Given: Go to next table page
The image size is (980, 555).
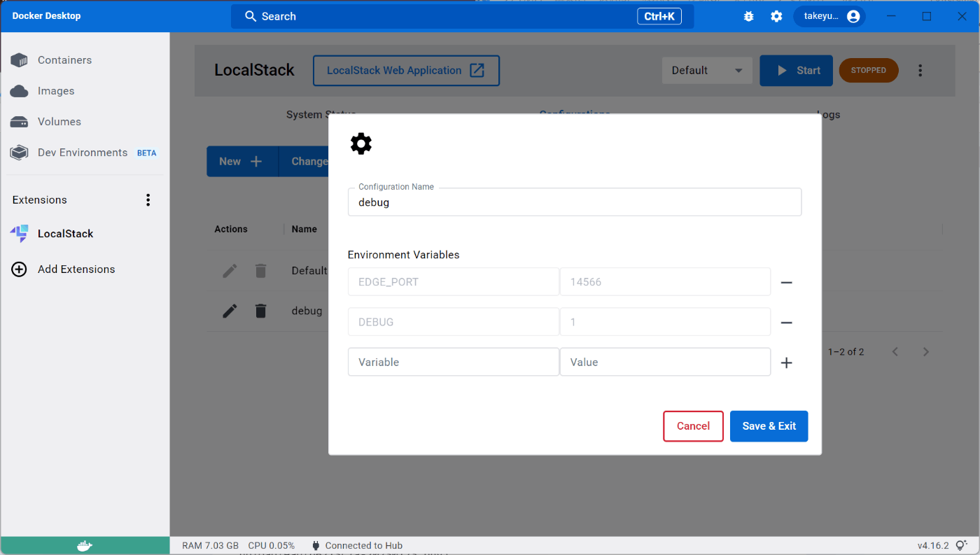Looking at the screenshot, I should [926, 351].
